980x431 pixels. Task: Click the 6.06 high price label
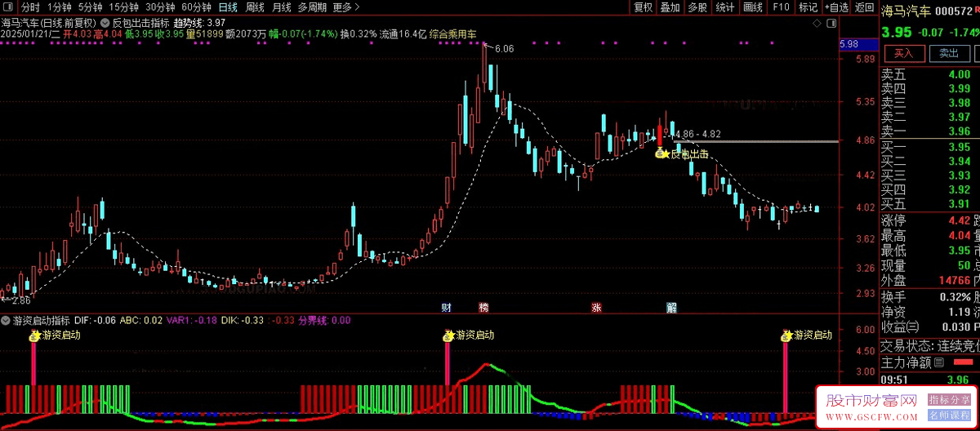504,49
